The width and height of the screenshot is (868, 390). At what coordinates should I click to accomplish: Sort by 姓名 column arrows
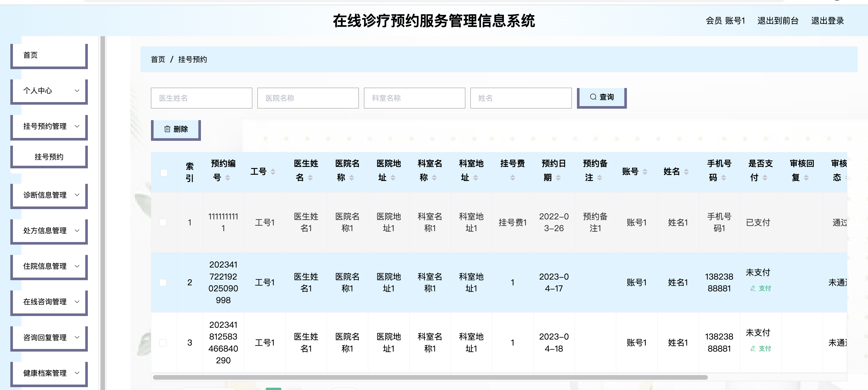pos(686,171)
